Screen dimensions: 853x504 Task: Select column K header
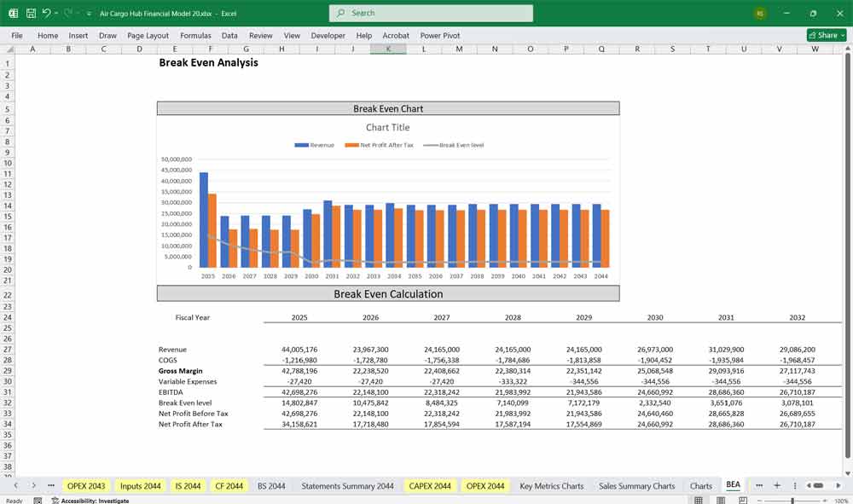[x=388, y=49]
